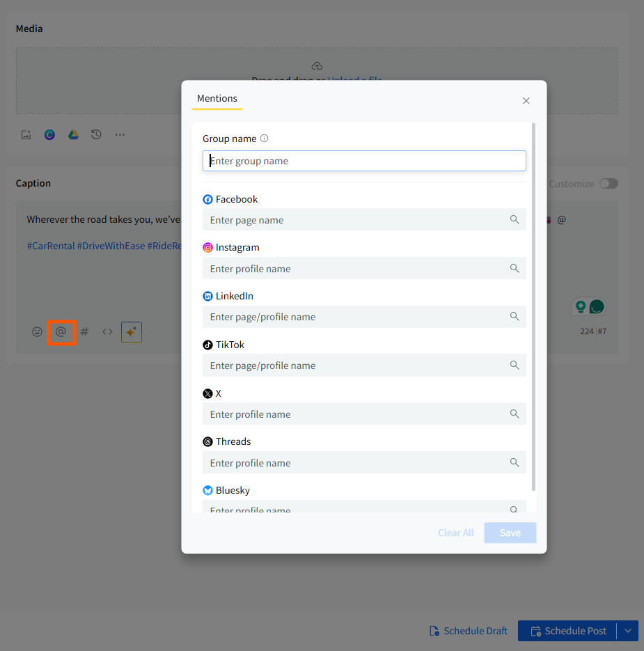Click the Facebook search magnifier icon
The image size is (644, 651).
pos(515,219)
